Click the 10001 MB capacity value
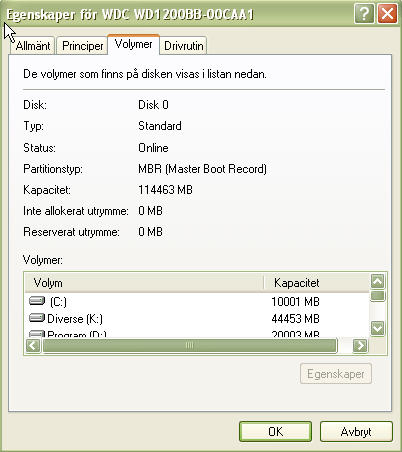This screenshot has width=402, height=452. [x=295, y=302]
